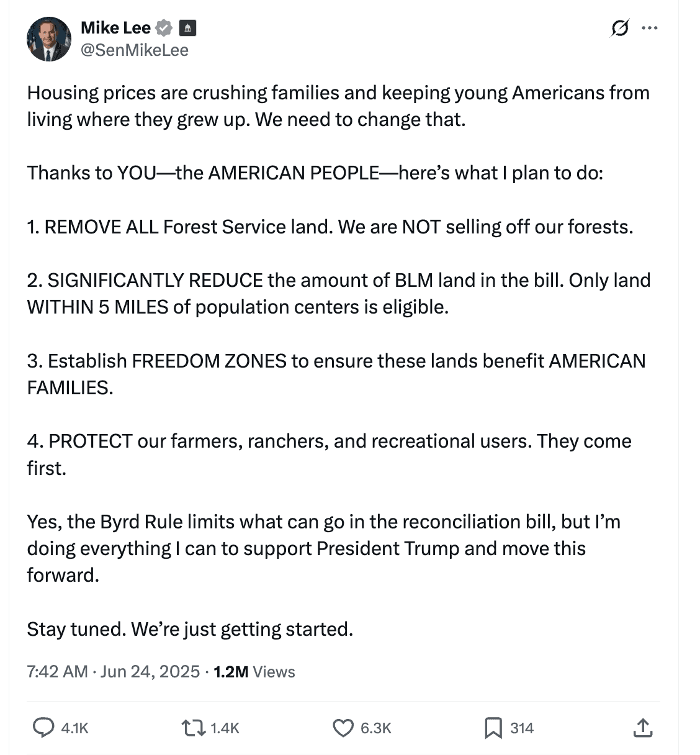Share the post via the upload icon
The width and height of the screenshot is (700, 755).
(x=643, y=726)
